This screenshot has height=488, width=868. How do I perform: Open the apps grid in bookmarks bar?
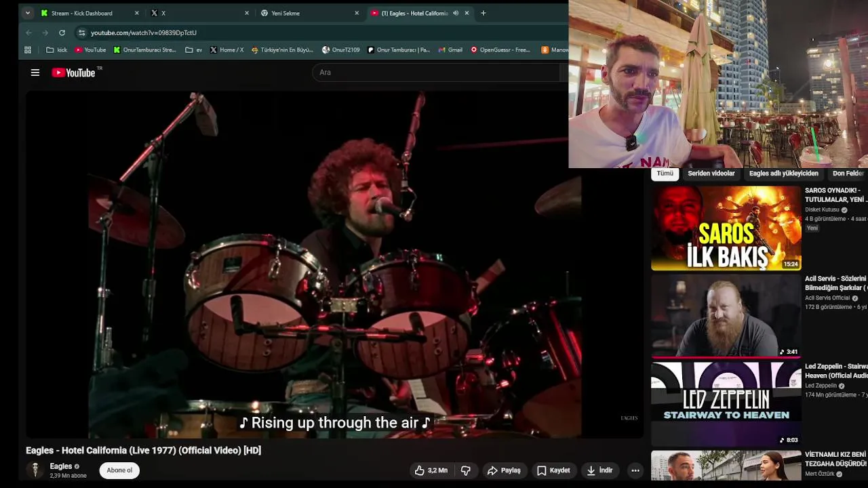[28, 49]
